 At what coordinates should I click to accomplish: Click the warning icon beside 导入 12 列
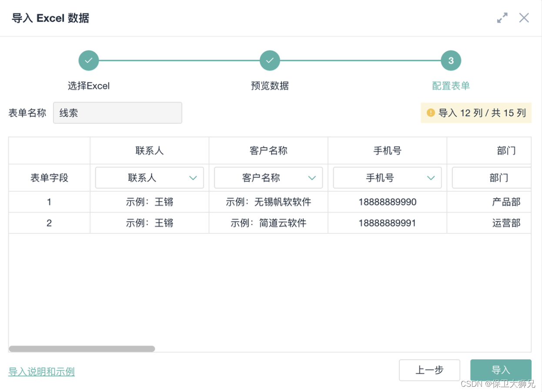pyautogui.click(x=431, y=113)
